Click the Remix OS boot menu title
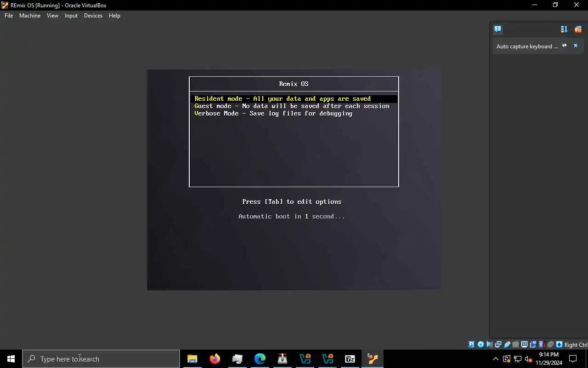Viewport: 588px width, 368px height. (294, 84)
